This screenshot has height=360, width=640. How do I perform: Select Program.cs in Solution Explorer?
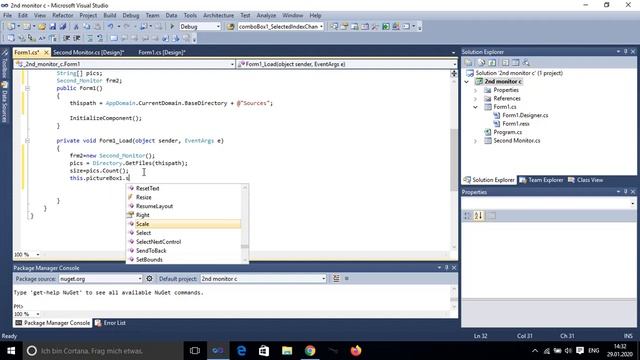[x=507, y=132]
